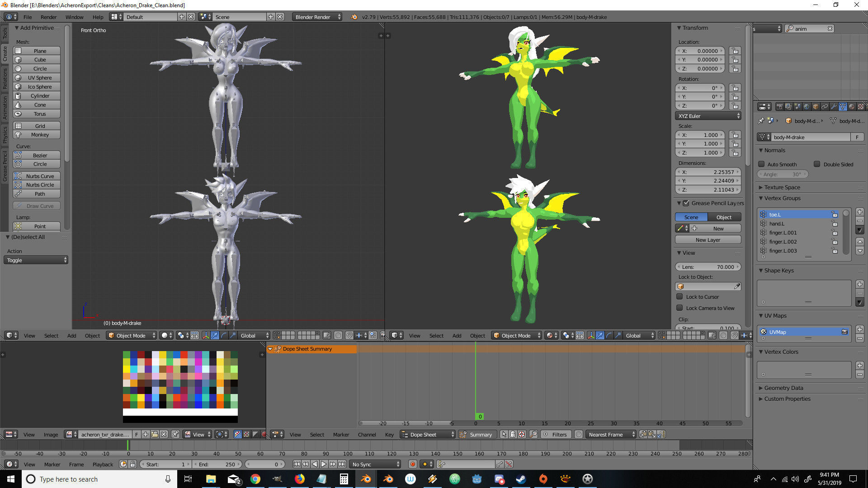Viewport: 868px width, 488px height.
Task: Open the Modifiers wrench properties tab
Action: coord(834,107)
